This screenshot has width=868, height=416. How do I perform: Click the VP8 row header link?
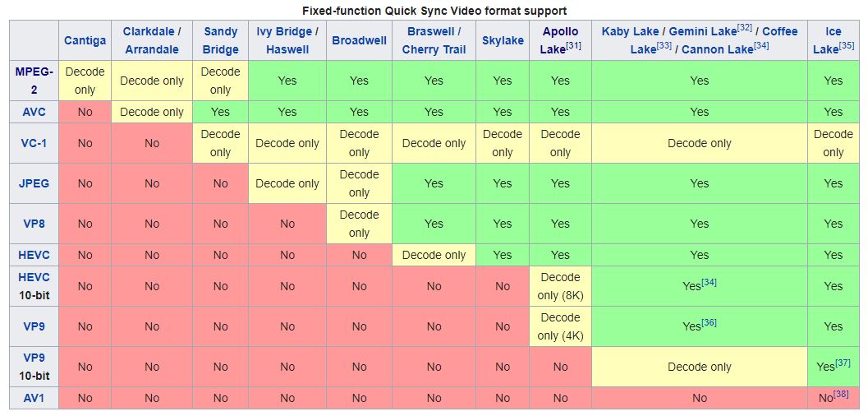tap(34, 224)
